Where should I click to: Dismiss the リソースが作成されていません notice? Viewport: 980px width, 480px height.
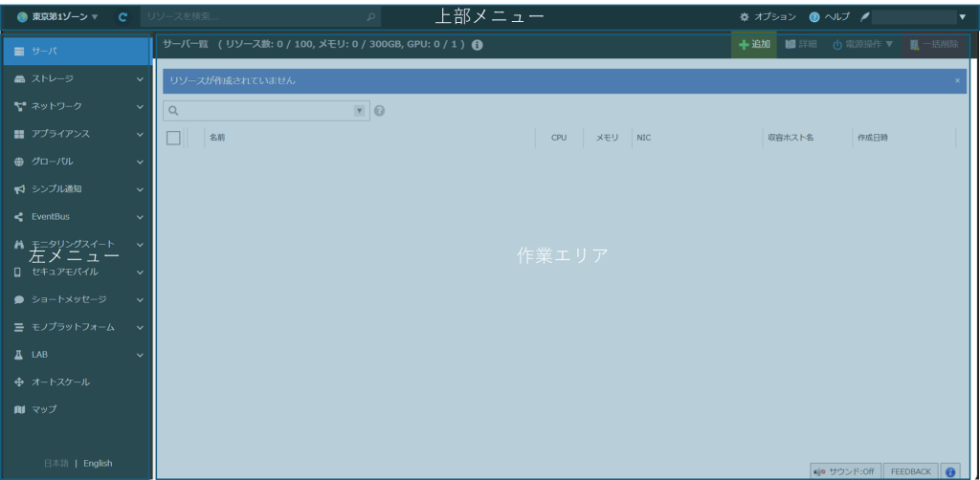(x=957, y=81)
